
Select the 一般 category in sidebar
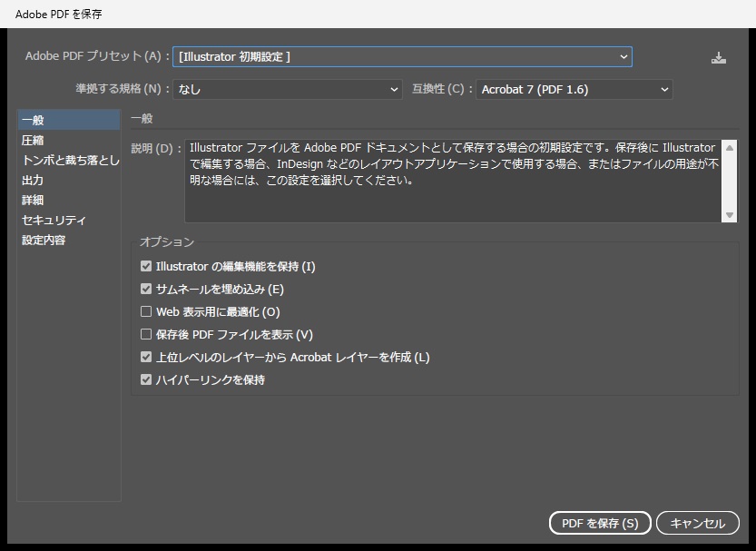click(x=68, y=120)
